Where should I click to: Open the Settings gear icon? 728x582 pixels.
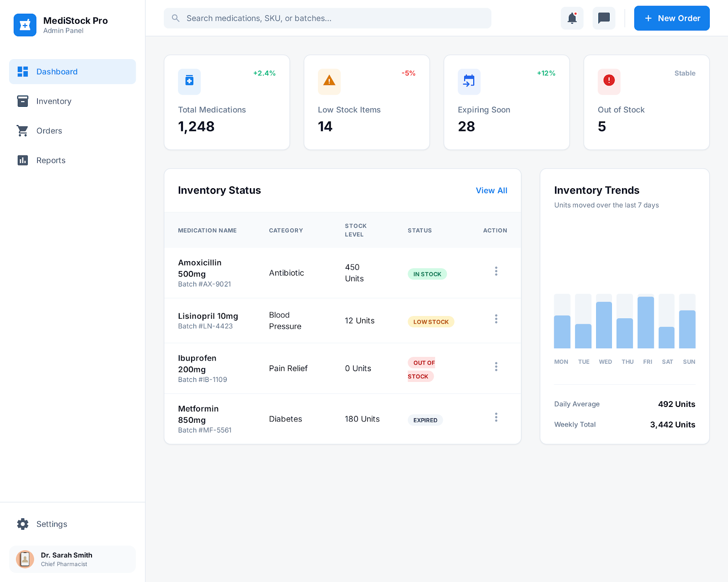[x=22, y=524]
